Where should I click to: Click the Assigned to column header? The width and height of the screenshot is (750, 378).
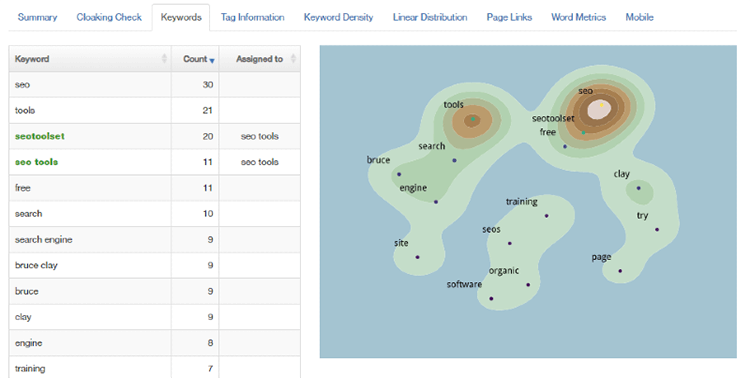click(260, 59)
